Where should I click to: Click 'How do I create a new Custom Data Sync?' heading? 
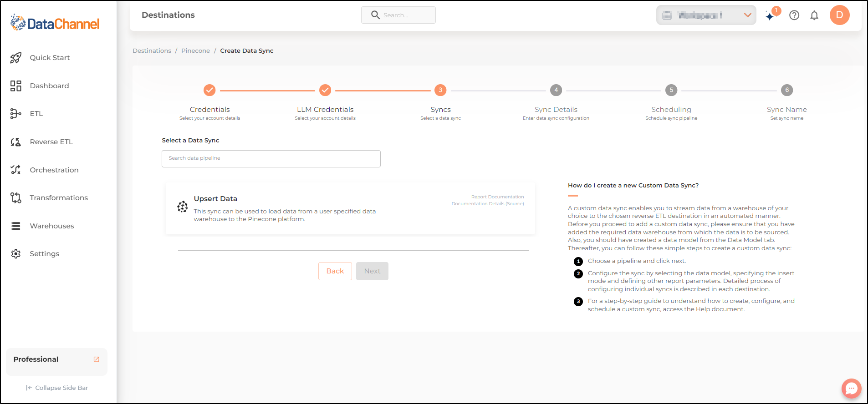[633, 186]
